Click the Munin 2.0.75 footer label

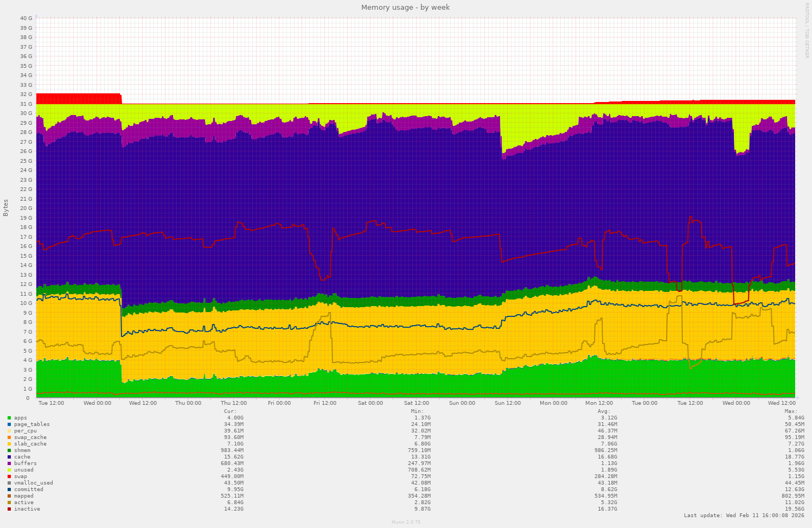(405, 522)
